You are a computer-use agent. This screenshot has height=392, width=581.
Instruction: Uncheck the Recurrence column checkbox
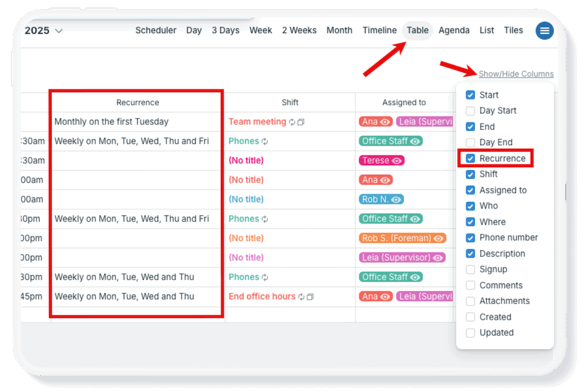pos(470,158)
